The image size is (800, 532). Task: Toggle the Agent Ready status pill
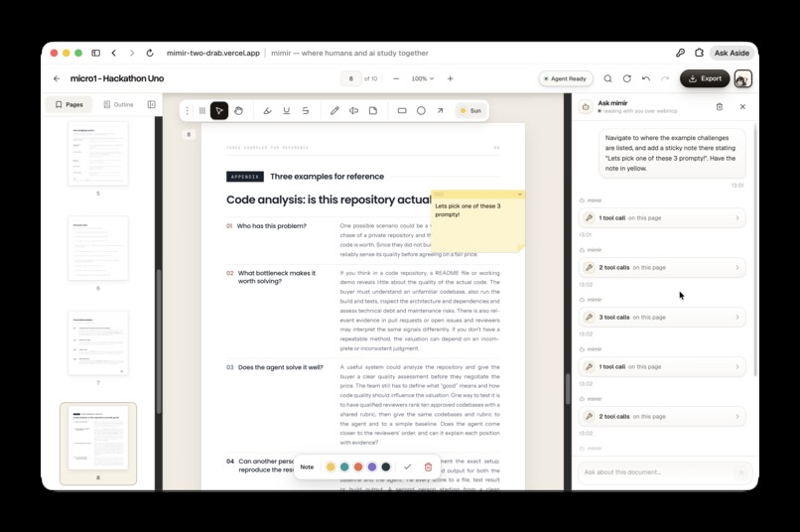pyautogui.click(x=566, y=78)
